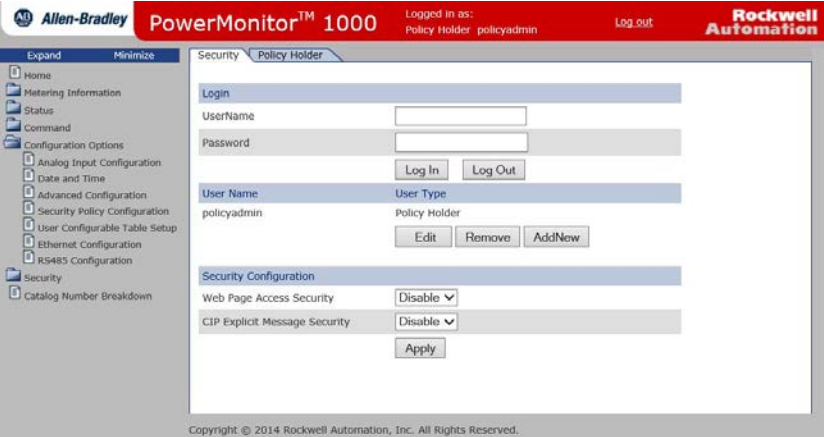Viewport: 824px width, 437px height.
Task: Open the Metering Information folder icon
Action: (14, 92)
